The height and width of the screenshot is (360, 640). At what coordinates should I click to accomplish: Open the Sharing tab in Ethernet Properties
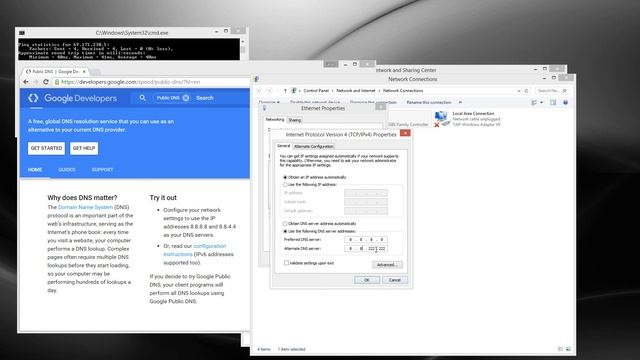coord(295,120)
